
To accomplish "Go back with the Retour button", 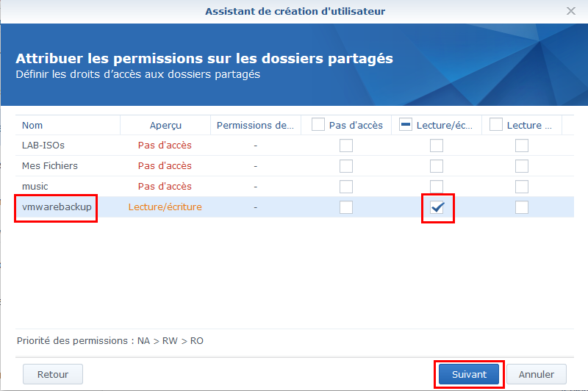I will coord(53,374).
